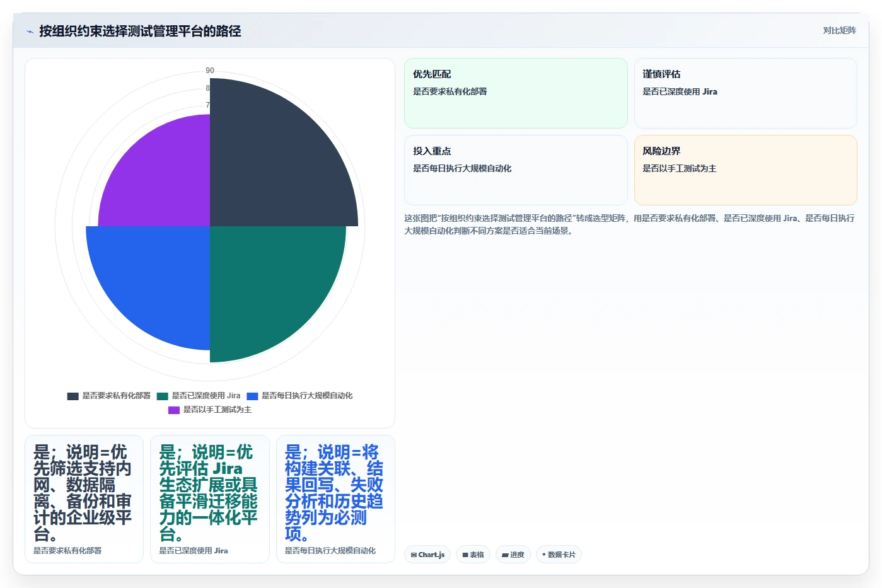This screenshot has width=882, height=588.
Task: Click the 90 axis tick label
Action: (210, 71)
